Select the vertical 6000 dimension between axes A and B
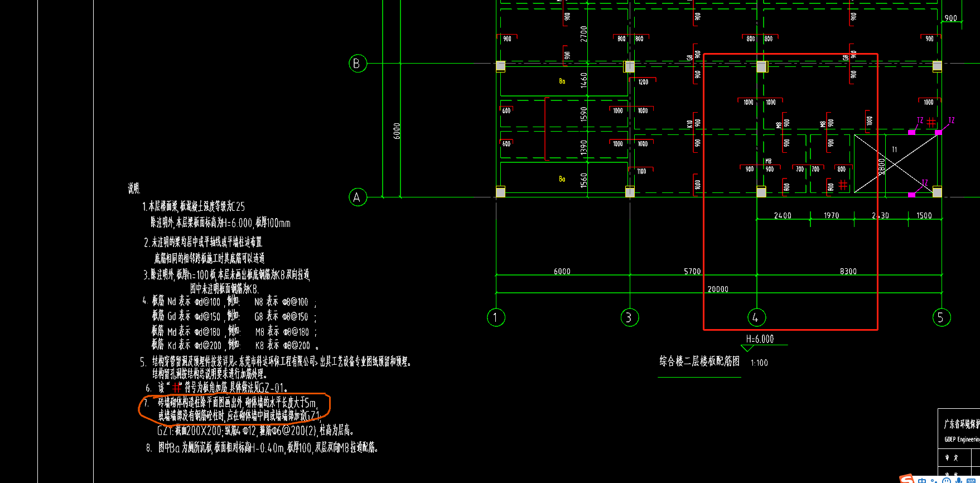980x483 pixels. (397, 131)
